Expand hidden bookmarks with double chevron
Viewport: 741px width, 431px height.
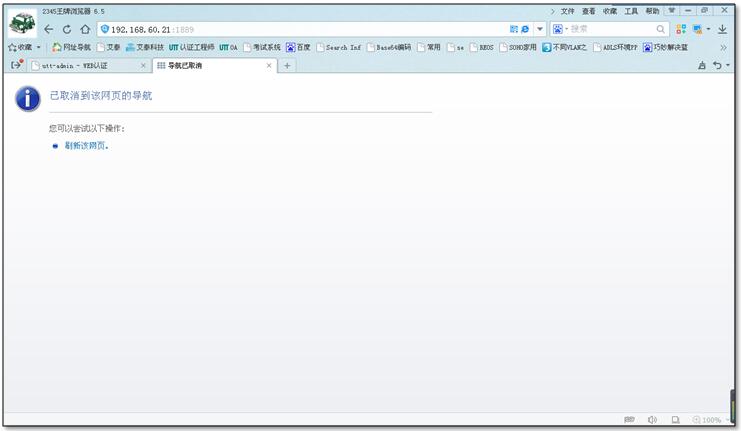[x=723, y=47]
